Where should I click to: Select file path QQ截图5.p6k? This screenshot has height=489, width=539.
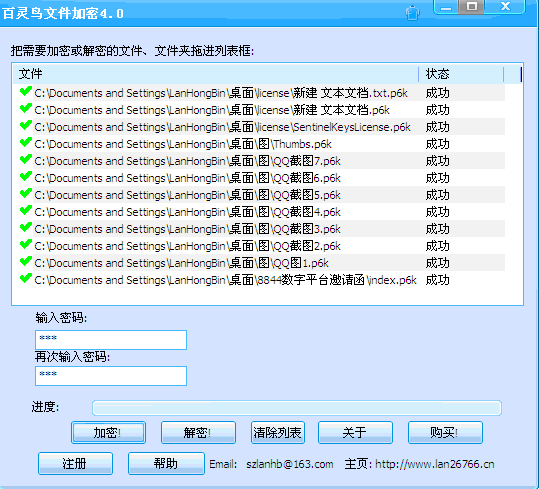(187, 195)
